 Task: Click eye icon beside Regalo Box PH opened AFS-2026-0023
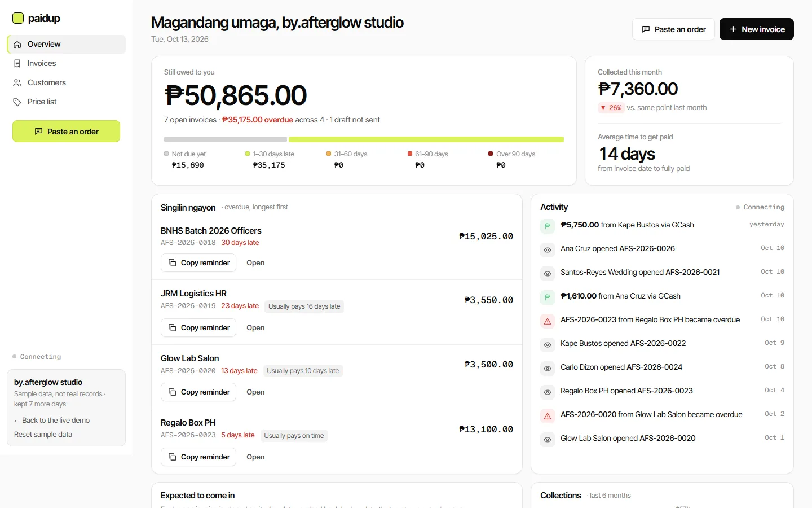547,392
